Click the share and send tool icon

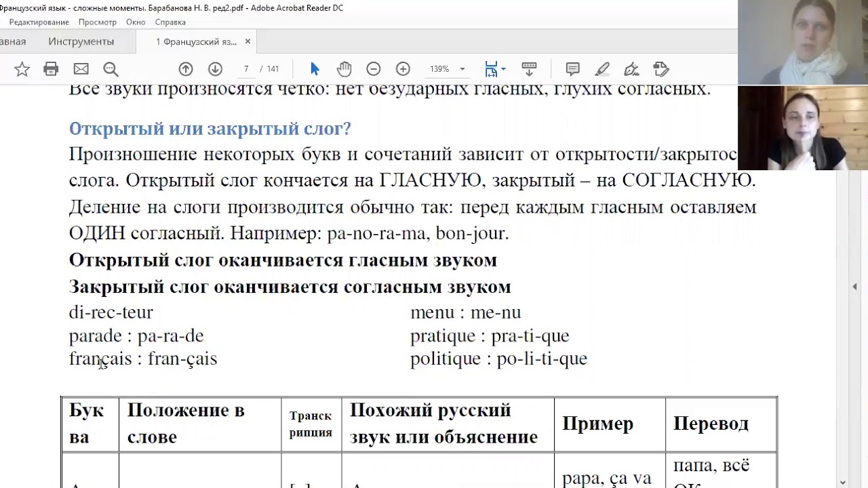point(661,69)
